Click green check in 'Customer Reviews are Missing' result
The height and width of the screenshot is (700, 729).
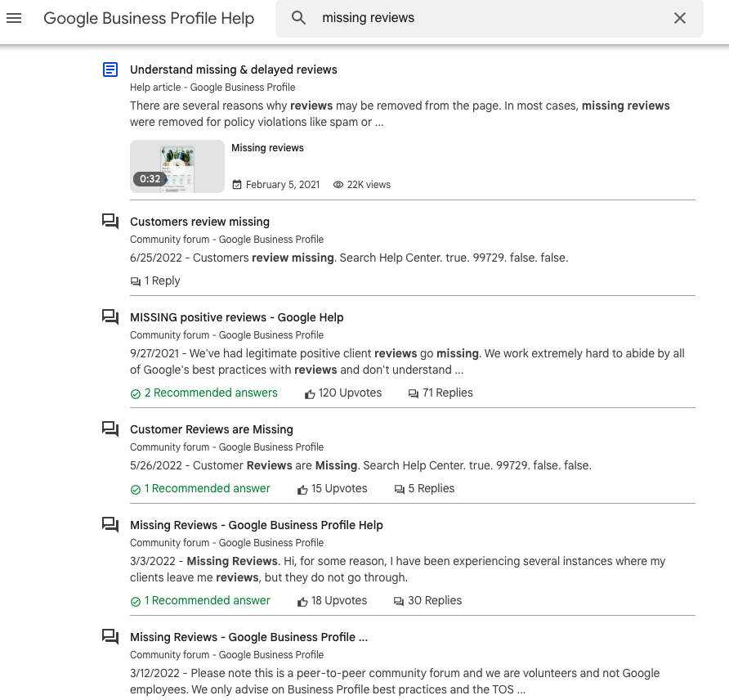tap(136, 489)
